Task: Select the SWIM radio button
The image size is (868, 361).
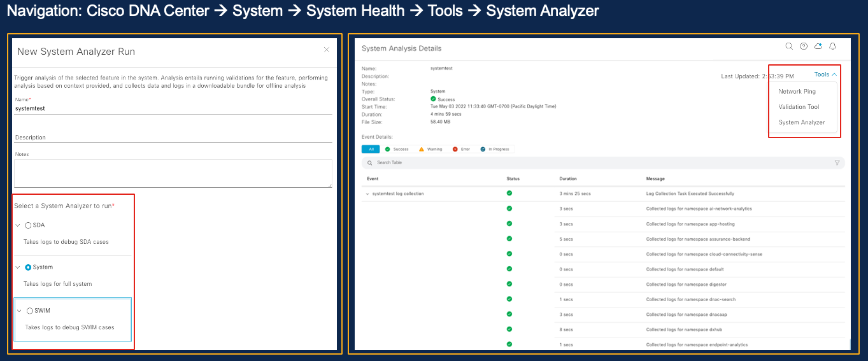Action: pos(30,311)
